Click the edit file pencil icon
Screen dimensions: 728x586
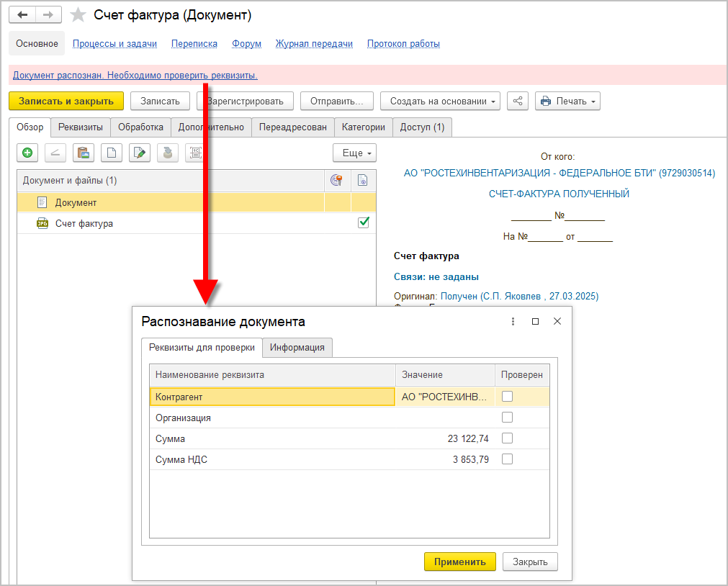[140, 153]
